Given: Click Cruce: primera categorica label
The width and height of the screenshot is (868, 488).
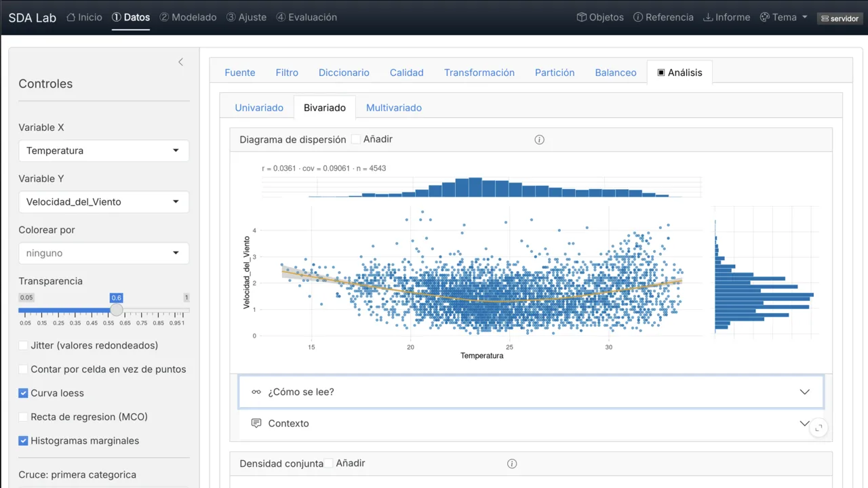Looking at the screenshot, I should coord(77,474).
